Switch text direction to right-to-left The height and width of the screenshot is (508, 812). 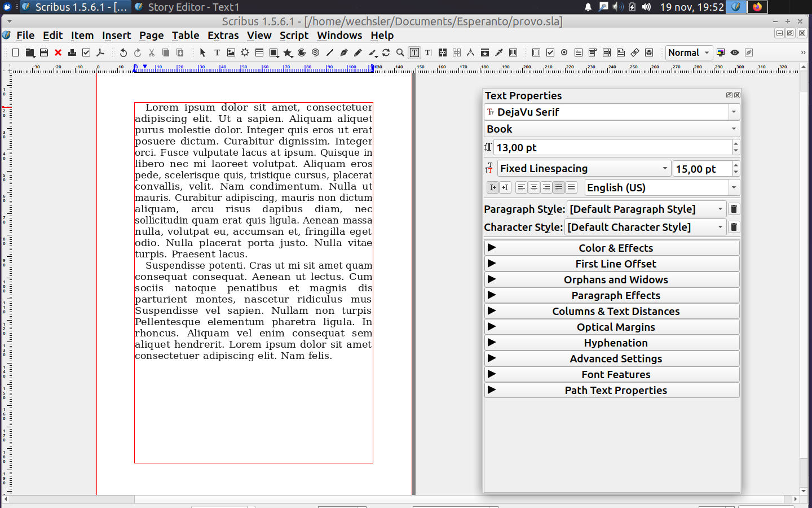tap(505, 187)
